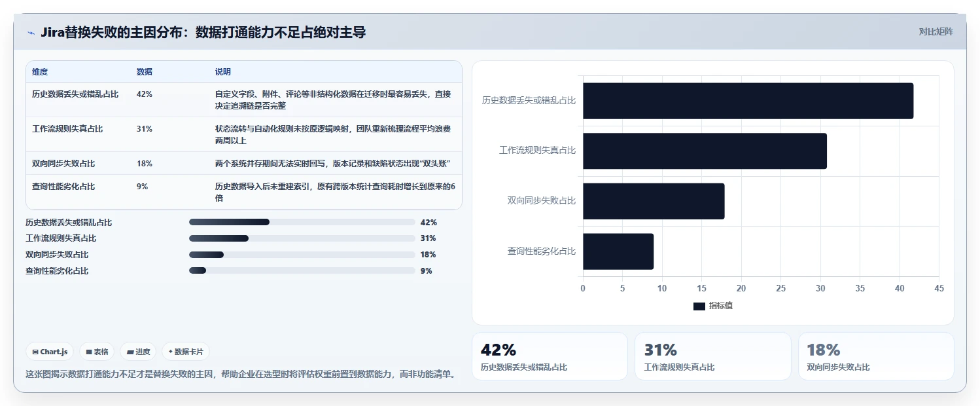Click description starting 自定义字段、附件
The image size is (980, 406).
[x=333, y=100]
